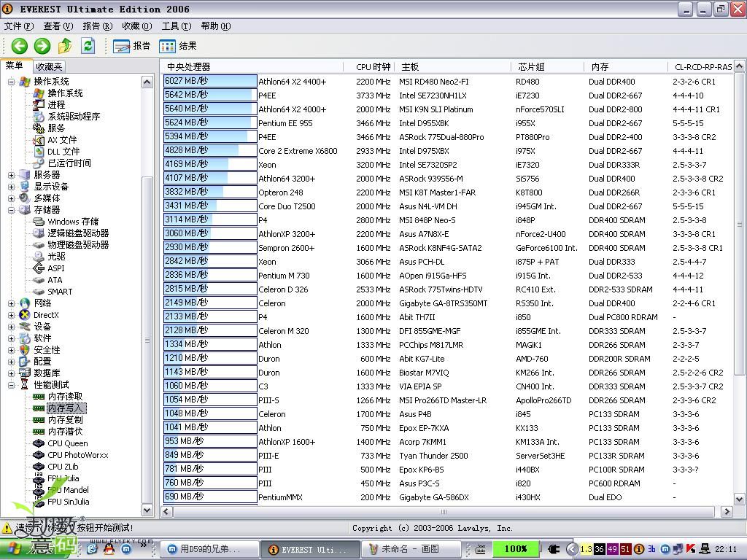The height and width of the screenshot is (560, 747).
Task: Sort by 芯片组 column header
Action: 547,67
